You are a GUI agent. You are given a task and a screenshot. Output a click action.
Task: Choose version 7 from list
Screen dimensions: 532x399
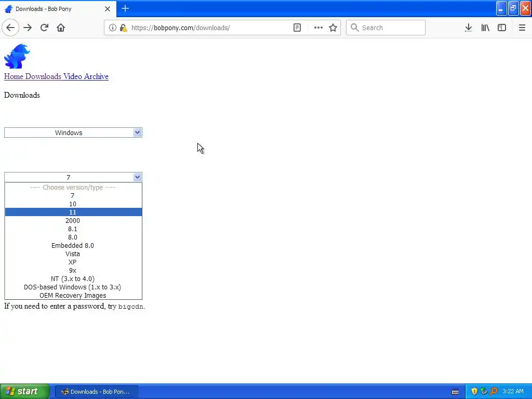tap(73, 196)
